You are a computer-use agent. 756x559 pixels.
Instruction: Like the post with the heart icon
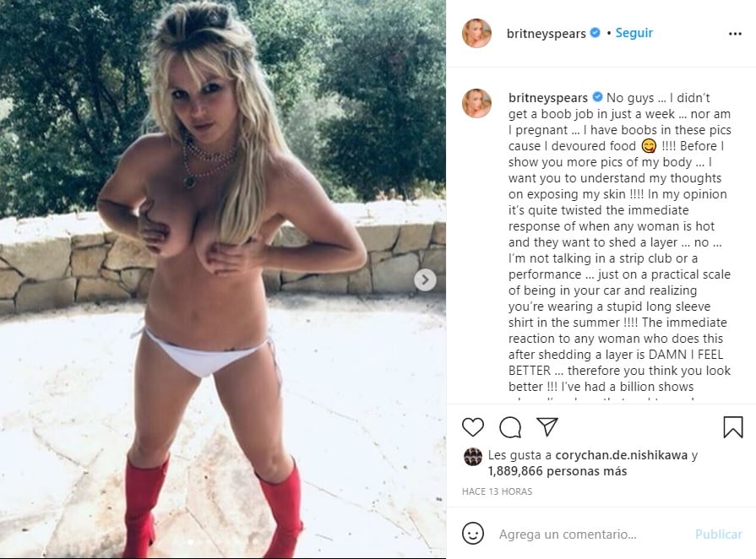click(x=472, y=427)
